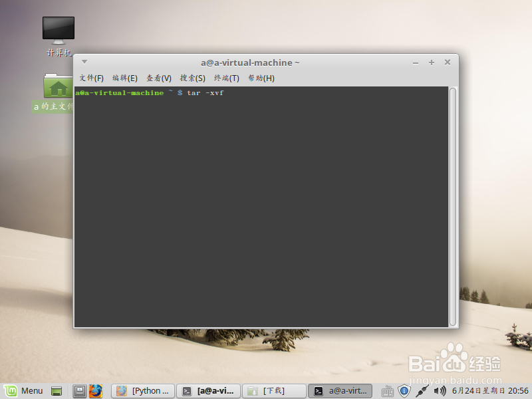This screenshot has width=532, height=399.
Task: Click the Firefox page icon in [Python...] taskbar button
Action: (123, 390)
